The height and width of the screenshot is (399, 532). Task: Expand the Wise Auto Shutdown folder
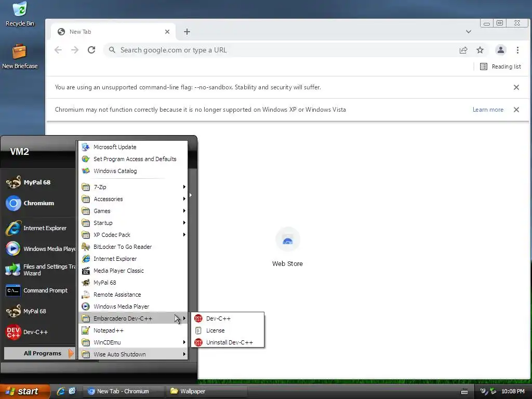(x=134, y=354)
